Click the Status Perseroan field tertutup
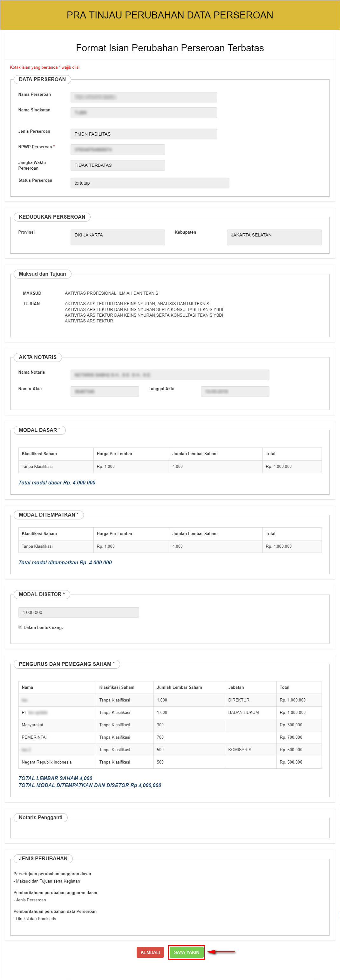Screen dimensions: 340x980 coord(150,183)
